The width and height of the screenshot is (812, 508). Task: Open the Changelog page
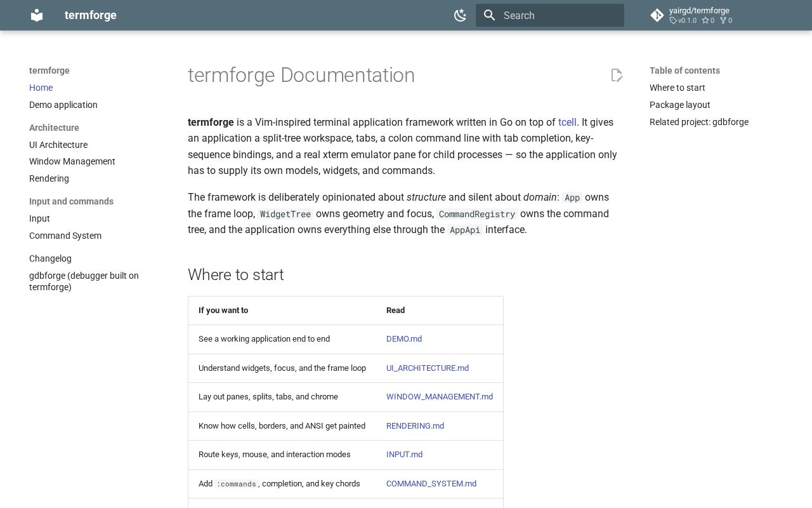click(50, 258)
